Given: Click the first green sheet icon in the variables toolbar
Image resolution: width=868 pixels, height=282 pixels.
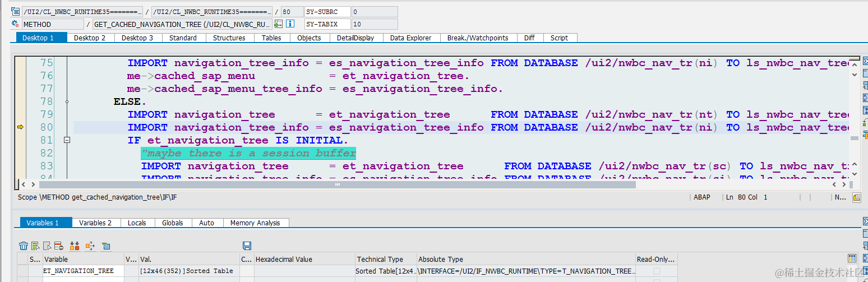Looking at the screenshot, I should (35, 246).
